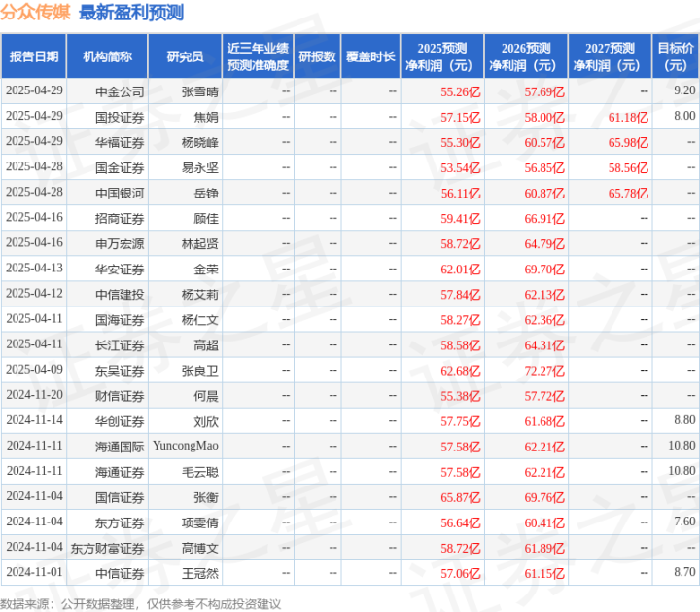Sort by 2025预测净利润 header
Viewport: 700px width, 612px height.
[442, 56]
